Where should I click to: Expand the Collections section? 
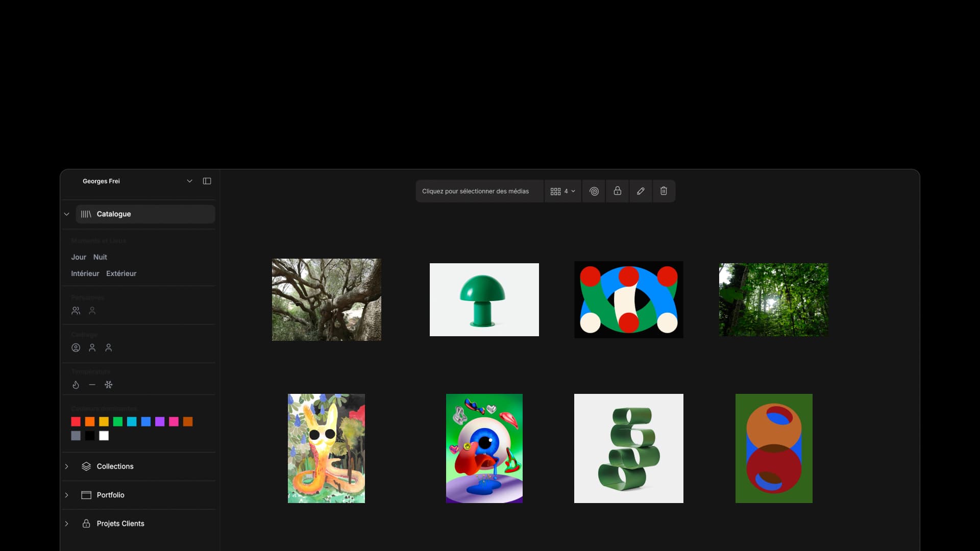(x=115, y=466)
